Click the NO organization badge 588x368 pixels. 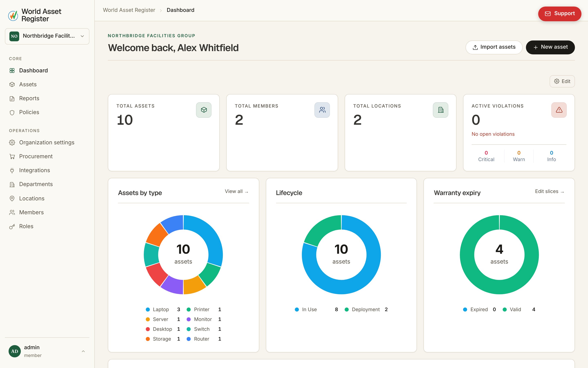[14, 36]
